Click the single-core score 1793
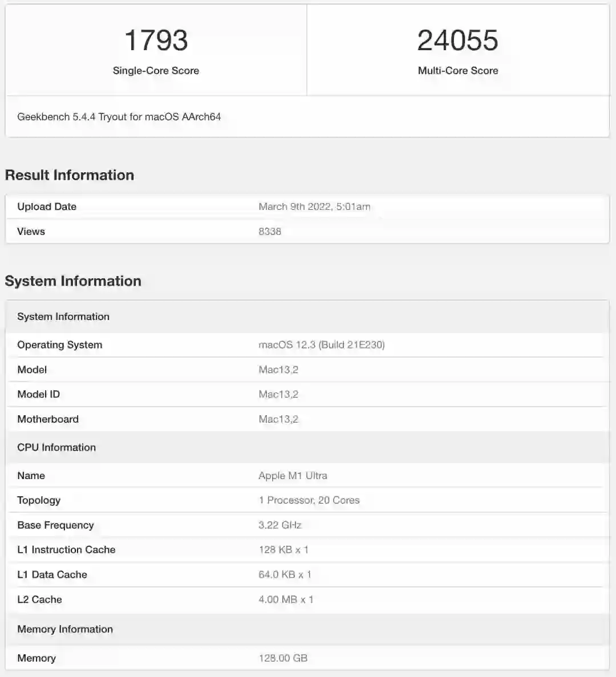The image size is (616, 677). (x=156, y=40)
